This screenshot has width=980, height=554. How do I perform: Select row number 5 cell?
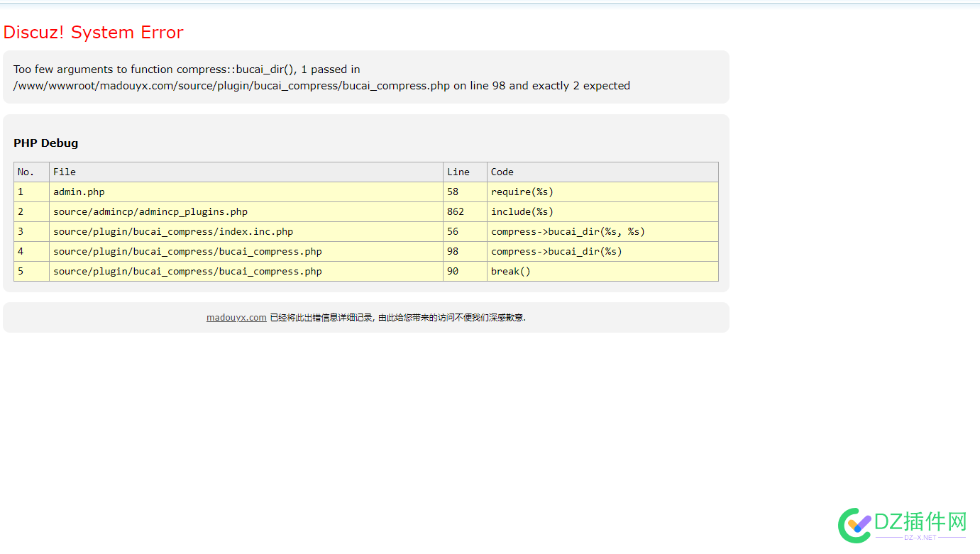[31, 271]
